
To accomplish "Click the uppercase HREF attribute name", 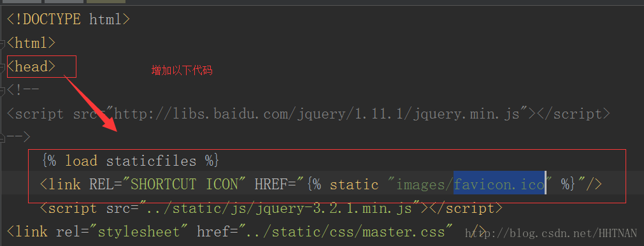I will 271,184.
